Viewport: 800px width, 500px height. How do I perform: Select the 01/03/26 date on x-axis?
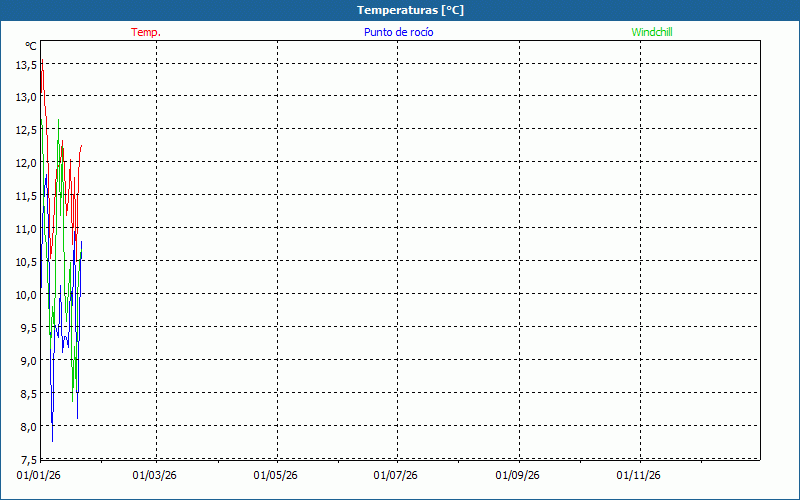[x=155, y=476]
